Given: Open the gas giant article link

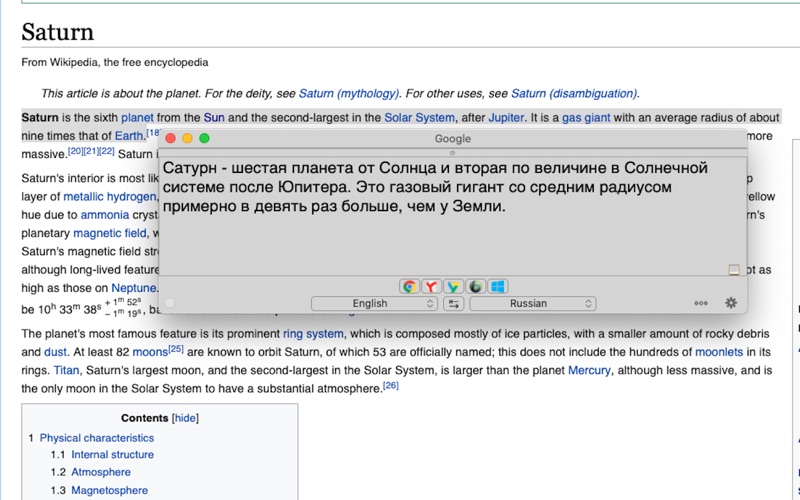Looking at the screenshot, I should click(x=586, y=118).
